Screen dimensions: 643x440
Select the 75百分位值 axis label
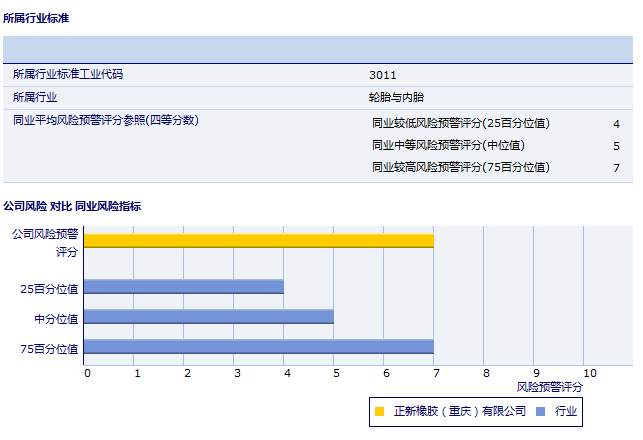(x=49, y=349)
